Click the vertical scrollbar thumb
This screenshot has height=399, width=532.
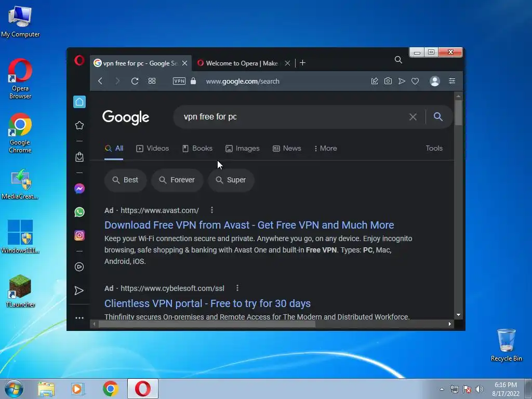(x=458, y=112)
